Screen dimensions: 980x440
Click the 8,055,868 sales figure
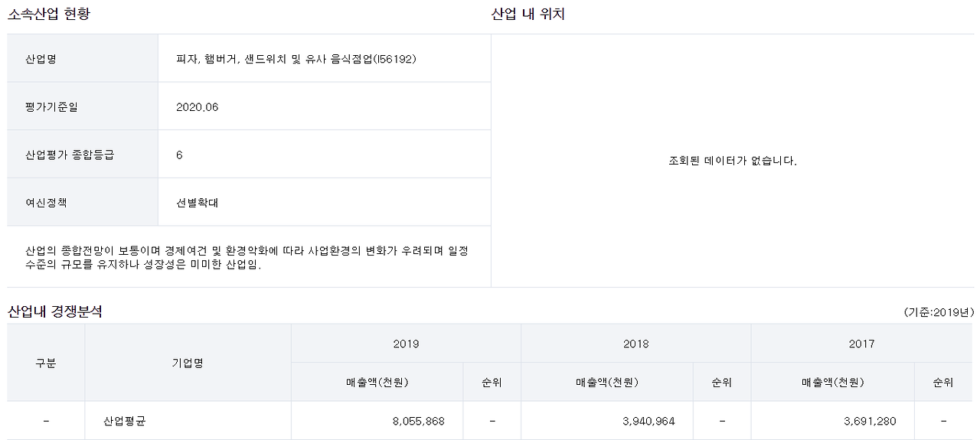coord(416,421)
